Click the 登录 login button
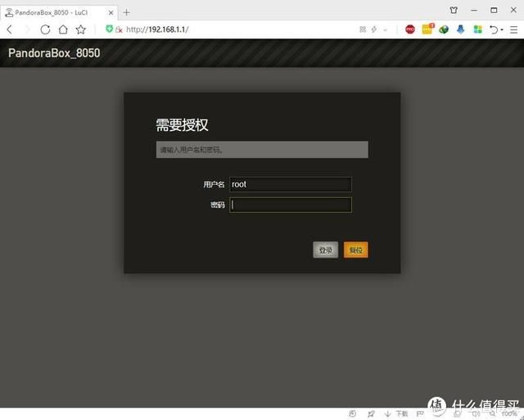The width and height of the screenshot is (524, 420). click(326, 250)
